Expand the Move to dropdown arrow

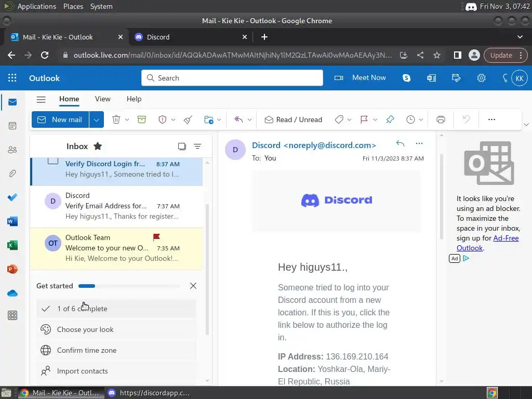219,119
